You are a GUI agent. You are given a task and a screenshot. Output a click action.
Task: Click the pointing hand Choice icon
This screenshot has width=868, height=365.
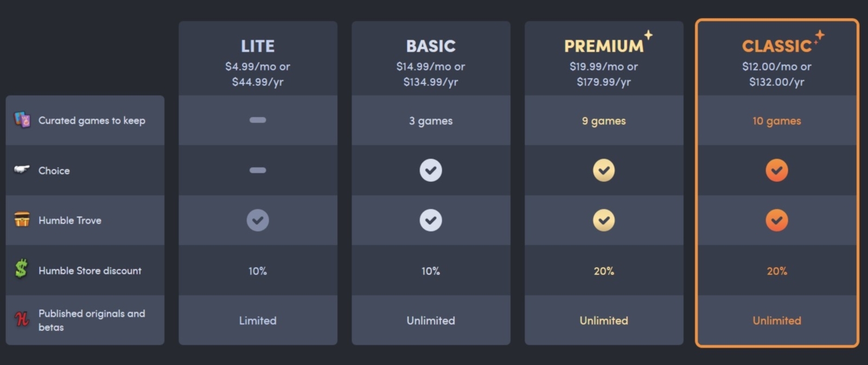(x=22, y=170)
